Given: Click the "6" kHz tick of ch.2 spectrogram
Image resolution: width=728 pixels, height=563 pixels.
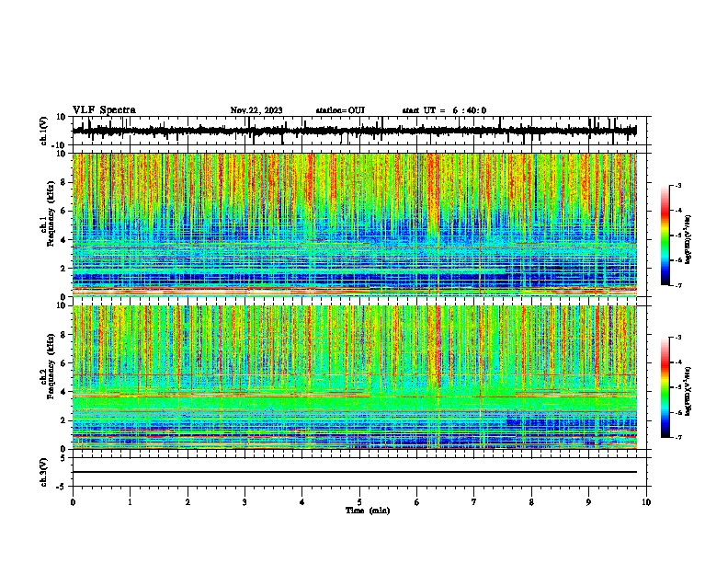Looking at the screenshot, I should (64, 363).
